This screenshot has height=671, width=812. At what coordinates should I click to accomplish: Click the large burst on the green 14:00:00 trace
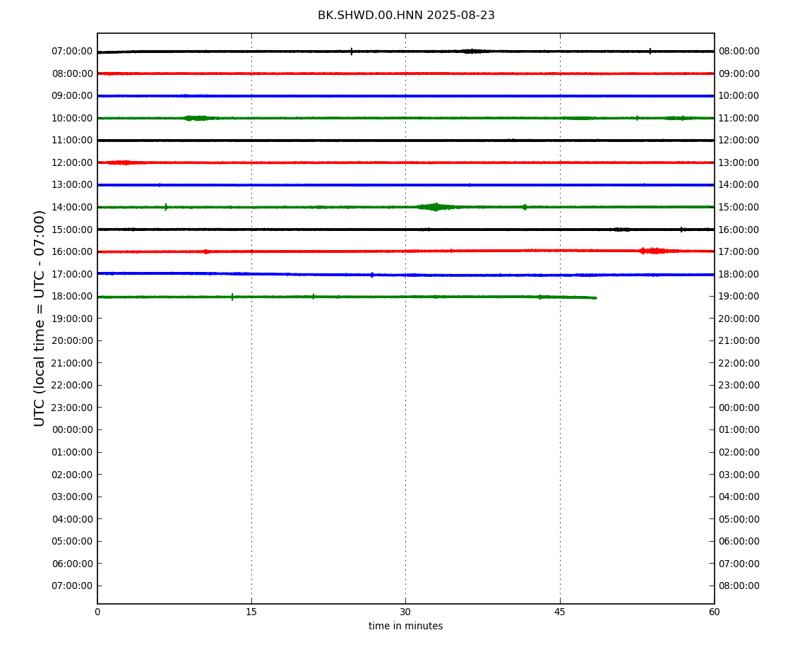(436, 207)
